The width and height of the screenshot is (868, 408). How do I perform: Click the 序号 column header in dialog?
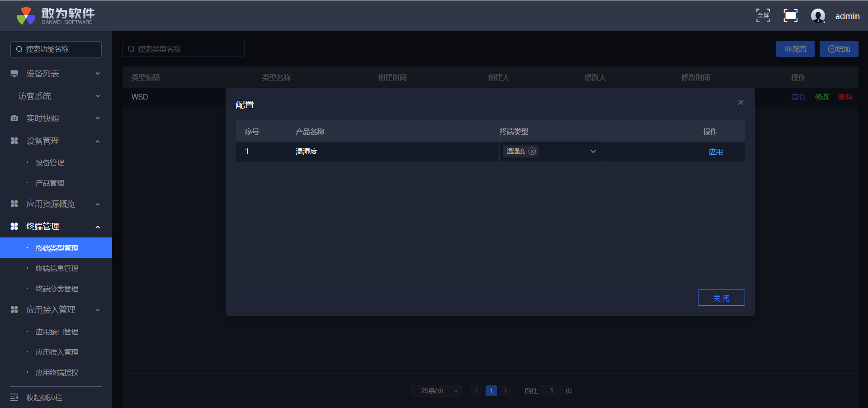(252, 132)
